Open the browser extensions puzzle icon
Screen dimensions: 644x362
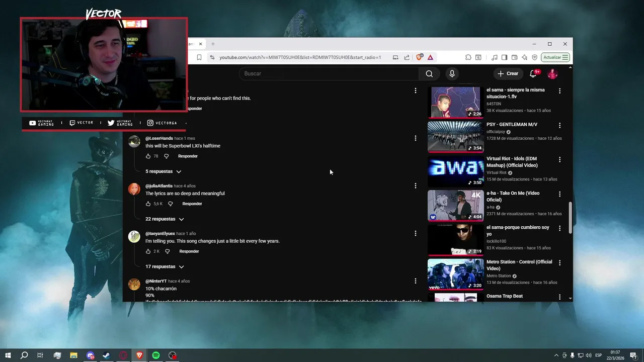pyautogui.click(x=468, y=57)
